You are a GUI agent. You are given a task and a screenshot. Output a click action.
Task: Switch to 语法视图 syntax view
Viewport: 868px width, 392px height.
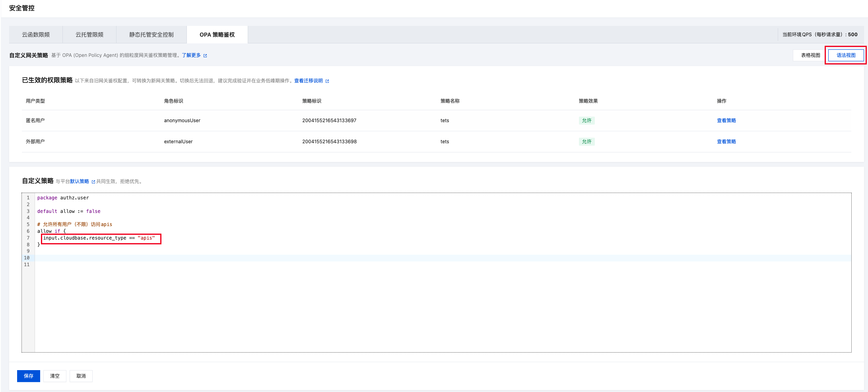tap(846, 55)
